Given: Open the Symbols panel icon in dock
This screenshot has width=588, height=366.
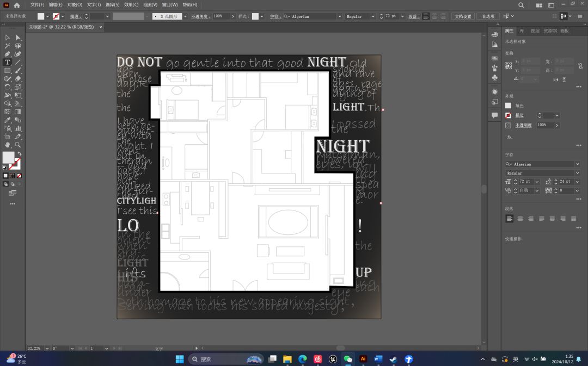Looking at the screenshot, I should 494,78.
